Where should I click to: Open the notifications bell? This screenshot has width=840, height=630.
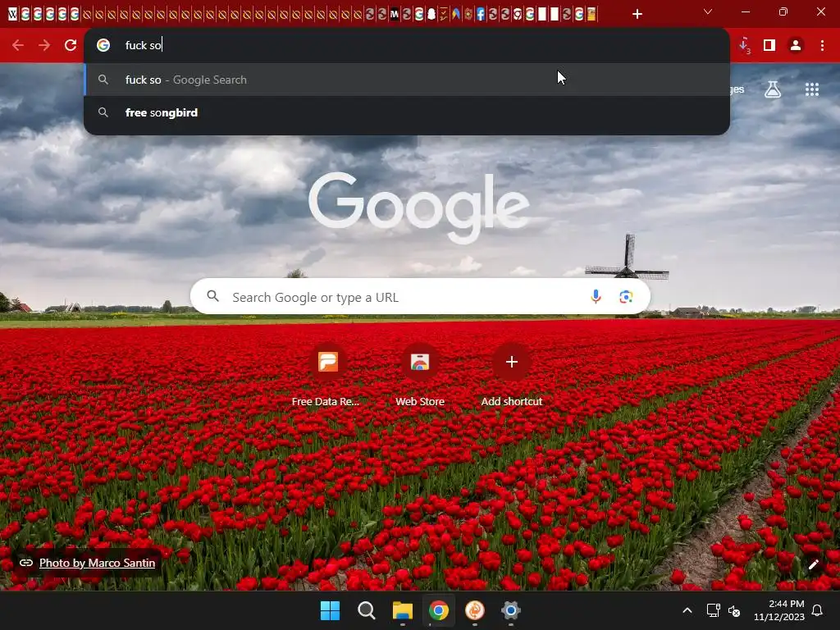tap(818, 610)
